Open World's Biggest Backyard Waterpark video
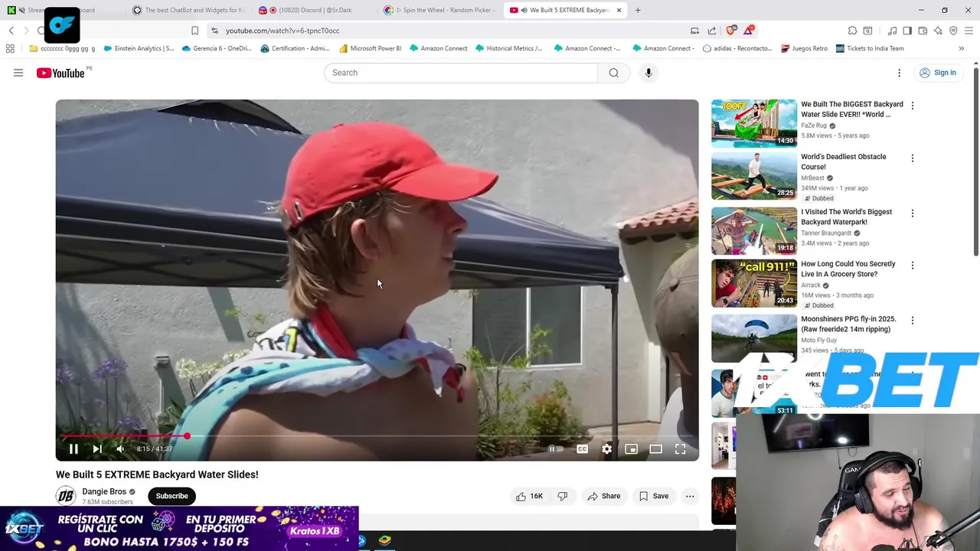The image size is (980, 551). click(x=846, y=217)
